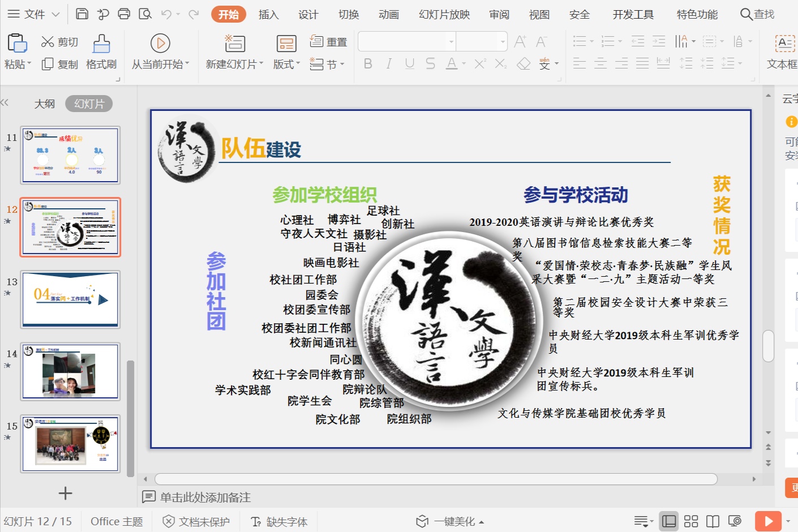Toggle Bold formatting
The width and height of the screenshot is (798, 532).
[x=368, y=64]
